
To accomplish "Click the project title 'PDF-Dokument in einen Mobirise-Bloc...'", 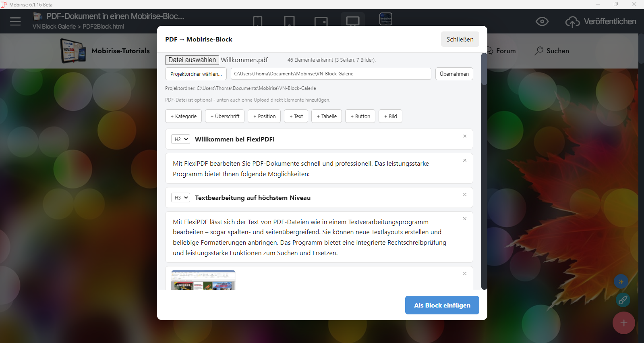I will [116, 16].
